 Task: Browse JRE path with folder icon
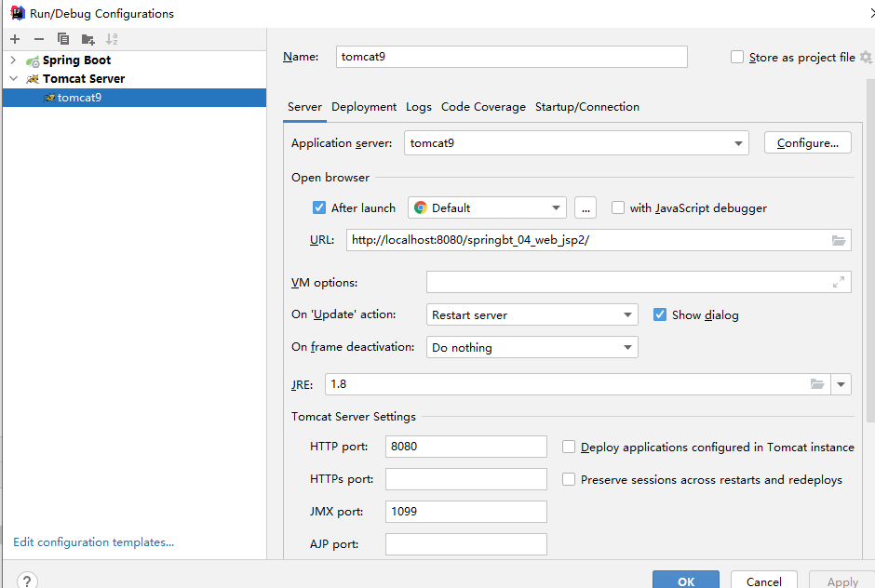[x=817, y=384]
